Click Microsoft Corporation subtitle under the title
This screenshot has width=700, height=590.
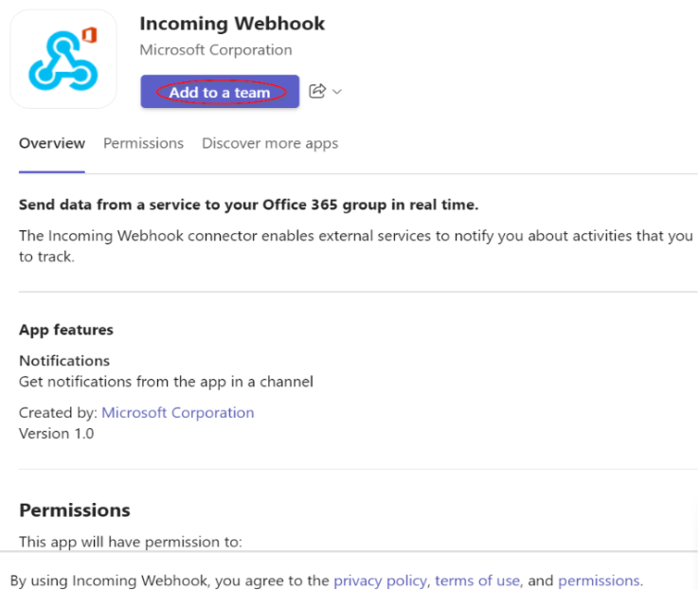(216, 49)
